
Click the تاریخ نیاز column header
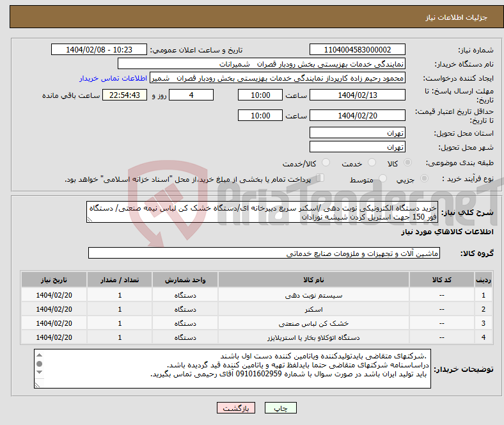coord(54,280)
